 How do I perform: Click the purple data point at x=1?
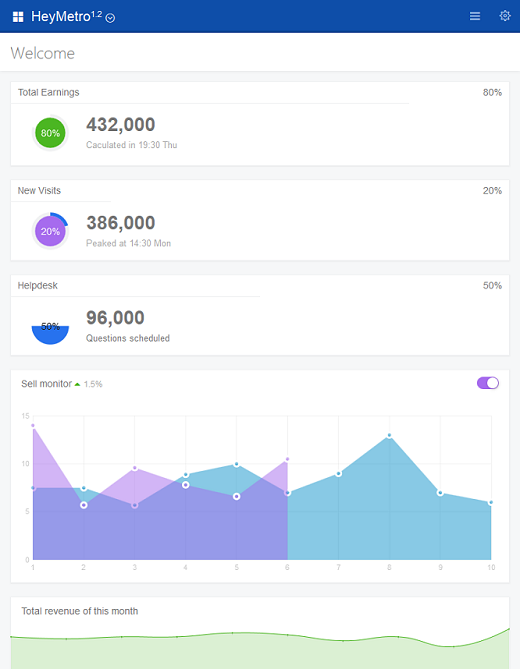pos(33,425)
